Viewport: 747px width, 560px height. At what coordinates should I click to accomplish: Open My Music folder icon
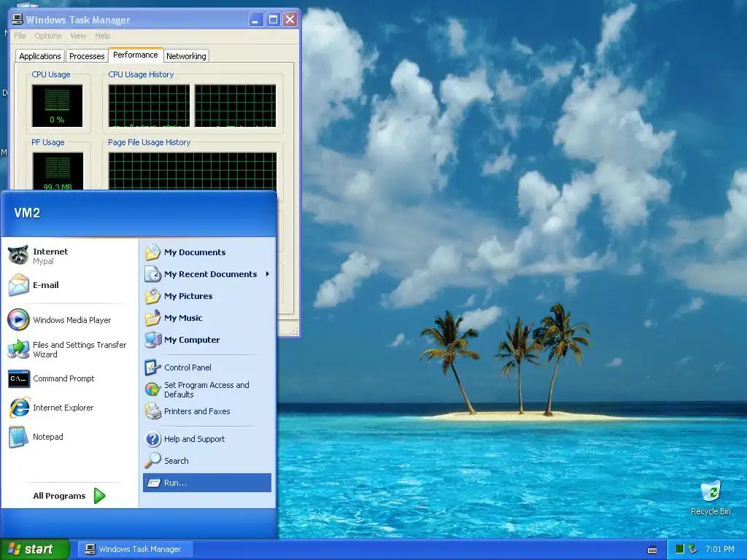click(152, 318)
